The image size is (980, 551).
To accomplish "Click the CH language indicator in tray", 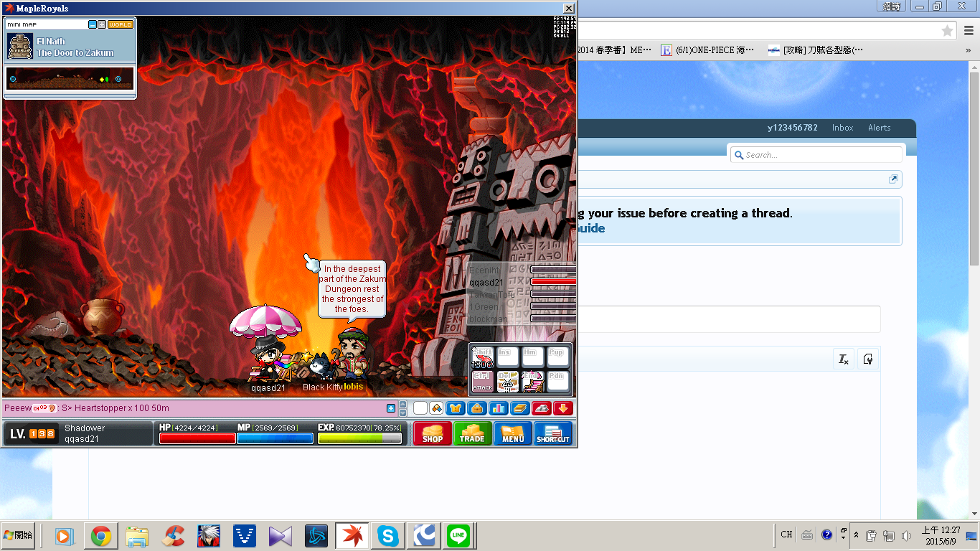I will coord(786,534).
